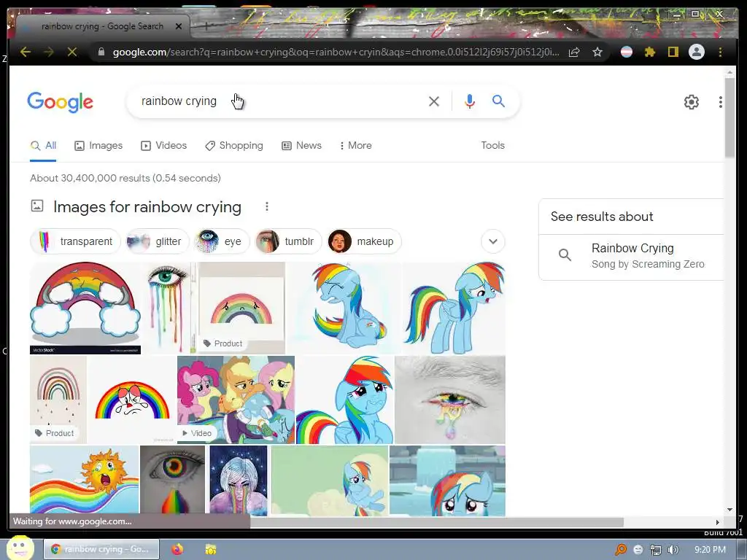Toggle the browser side panel icon
Screen dimensions: 747x560
(673, 52)
